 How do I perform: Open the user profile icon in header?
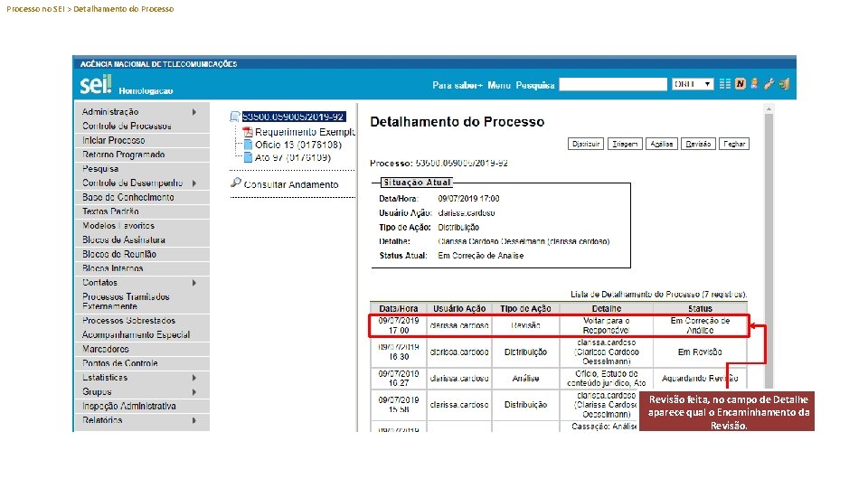point(754,84)
